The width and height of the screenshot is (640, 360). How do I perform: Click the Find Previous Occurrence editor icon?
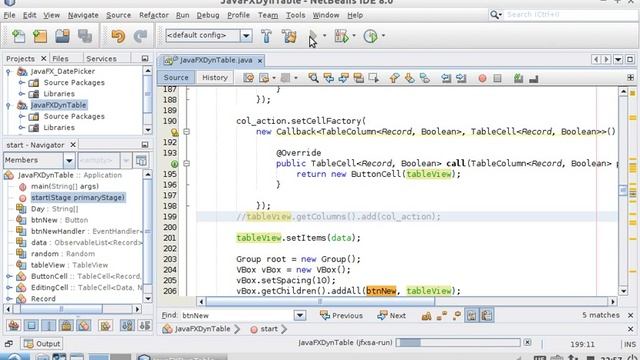click(328, 78)
